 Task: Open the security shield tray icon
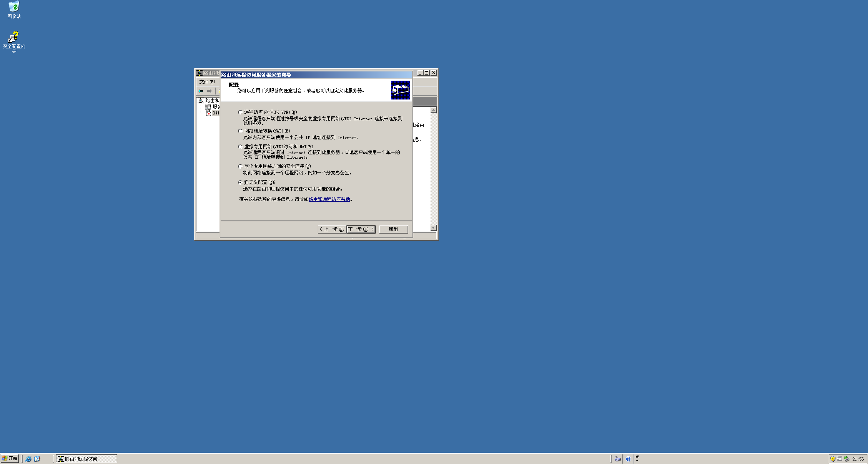(832, 458)
